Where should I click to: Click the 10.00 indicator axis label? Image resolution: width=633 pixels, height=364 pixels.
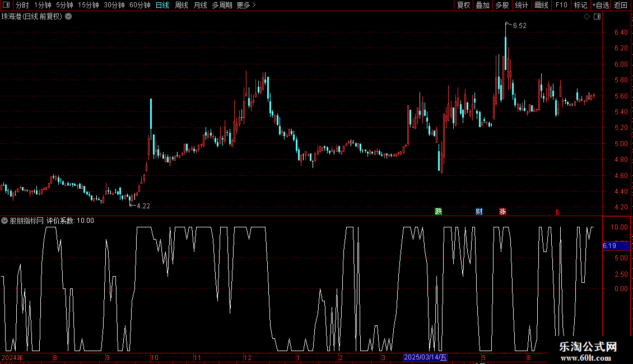point(619,227)
